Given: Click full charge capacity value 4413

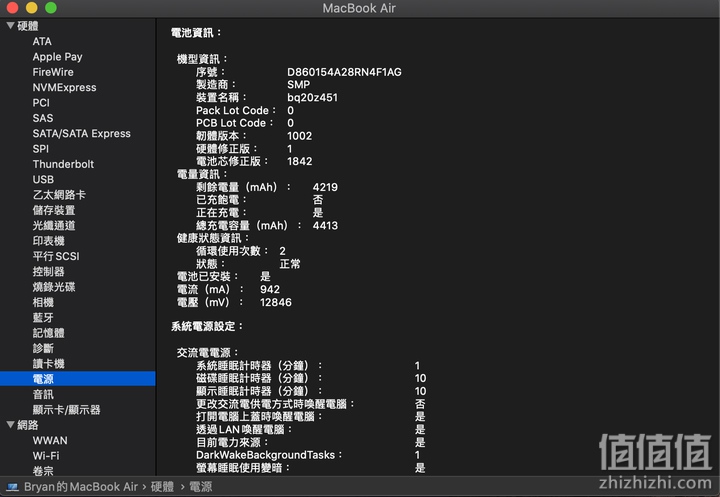Looking at the screenshot, I should [325, 226].
